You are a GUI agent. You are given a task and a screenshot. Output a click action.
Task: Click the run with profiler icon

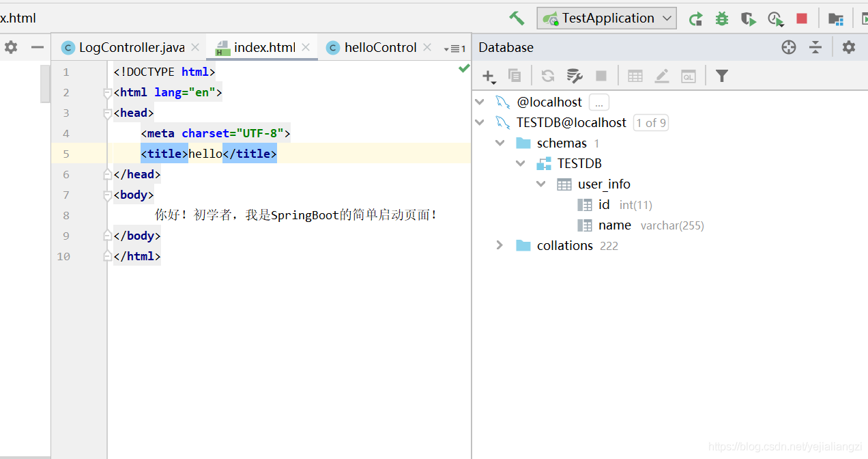(775, 19)
